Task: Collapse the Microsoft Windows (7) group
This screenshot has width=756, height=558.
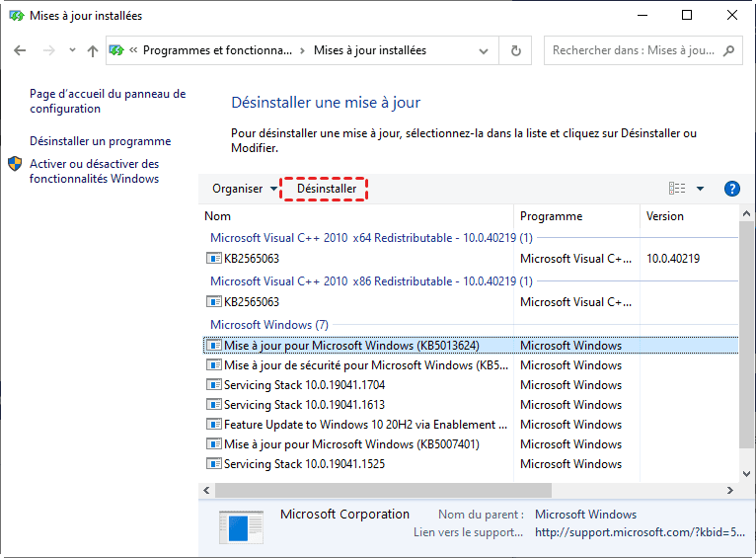Action: [x=269, y=325]
